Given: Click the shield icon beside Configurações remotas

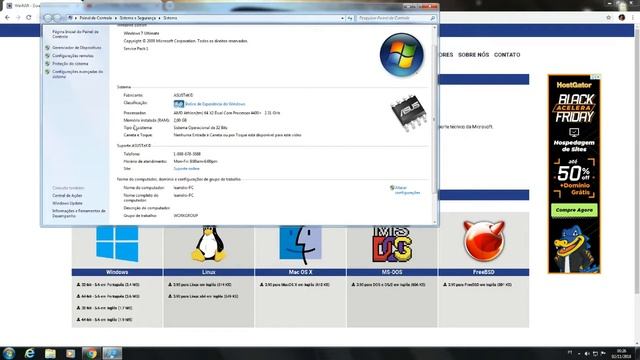Looking at the screenshot, I should [48, 56].
